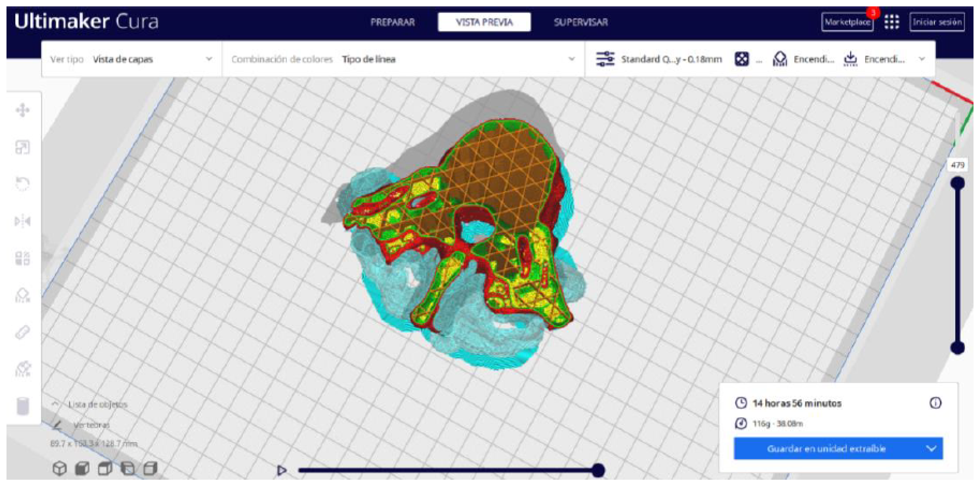Select the Move tool in sidebar
Viewport: 980px width, 488px height.
[22, 110]
